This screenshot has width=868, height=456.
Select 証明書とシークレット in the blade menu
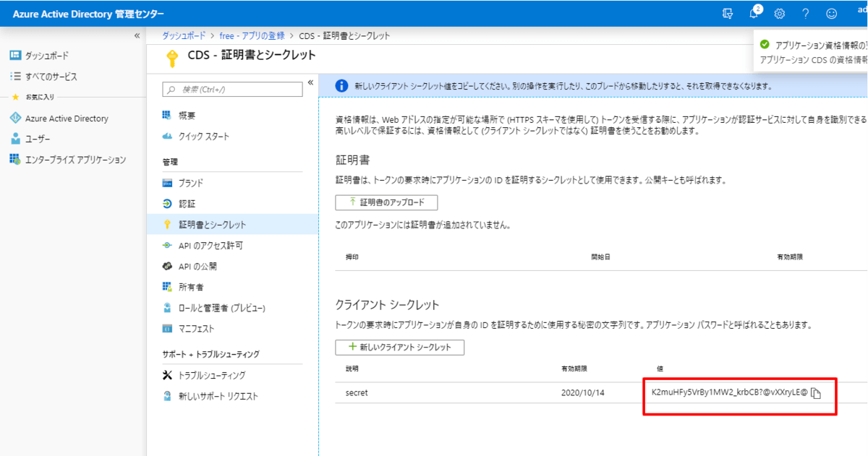pos(232,225)
